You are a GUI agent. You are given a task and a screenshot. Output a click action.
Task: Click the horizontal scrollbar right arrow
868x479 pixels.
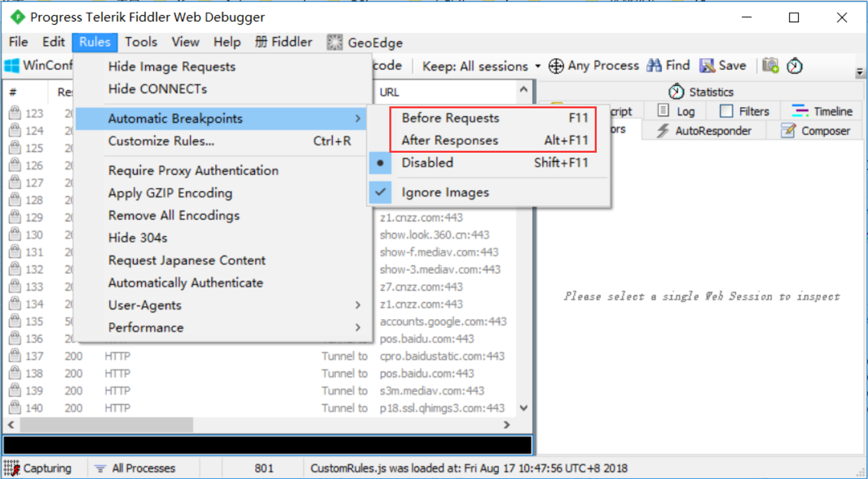point(507,425)
